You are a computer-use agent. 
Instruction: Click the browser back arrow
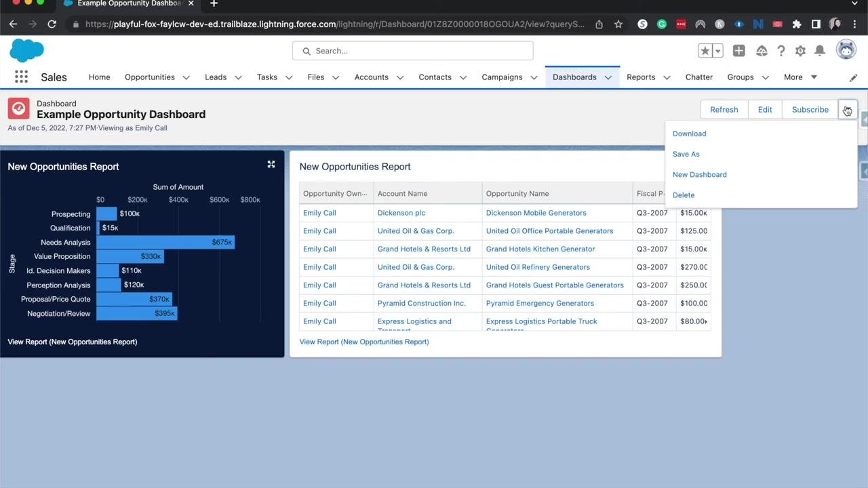(13, 24)
